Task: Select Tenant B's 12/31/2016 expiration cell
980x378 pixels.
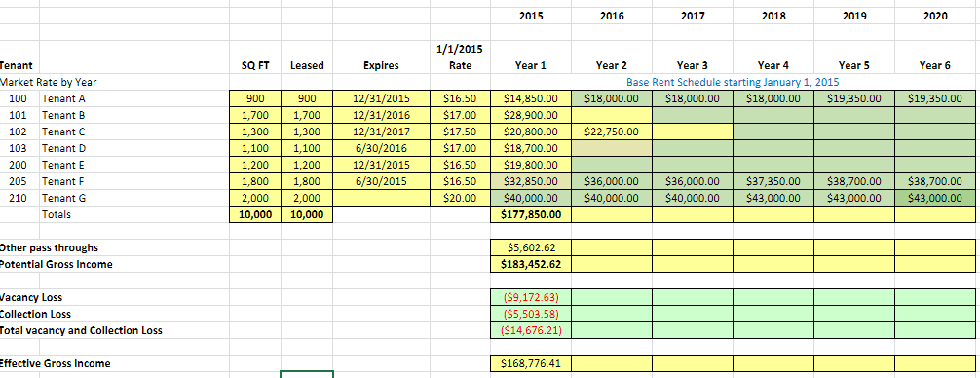Action: 381,115
